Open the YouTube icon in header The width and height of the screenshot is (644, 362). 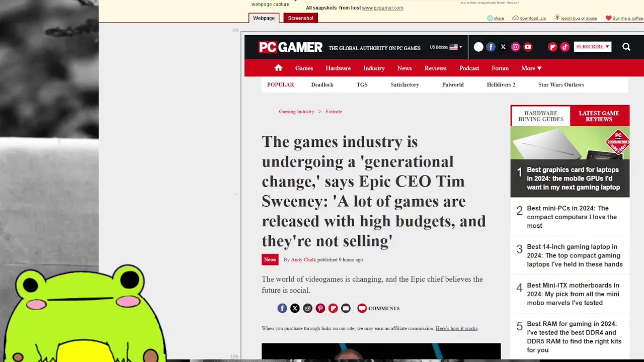coord(528,47)
